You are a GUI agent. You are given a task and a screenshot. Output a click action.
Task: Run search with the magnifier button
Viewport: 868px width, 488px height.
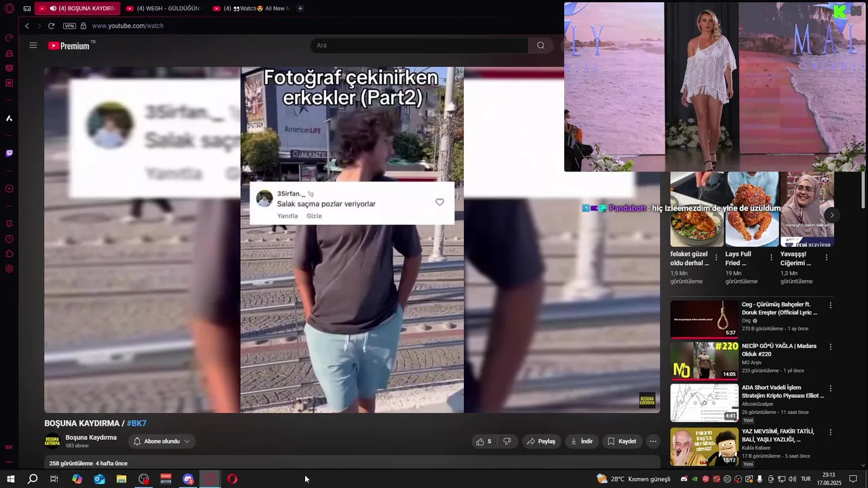(540, 45)
